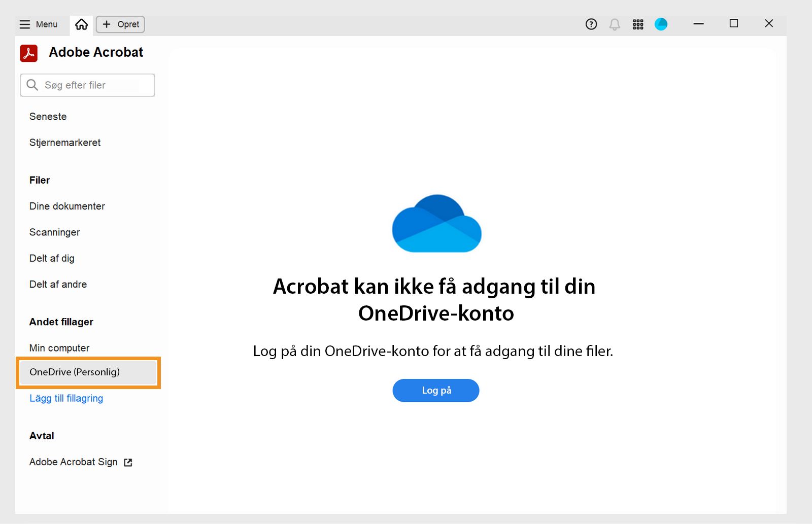812x524 pixels.
Task: Open notifications bell icon
Action: [x=614, y=24]
